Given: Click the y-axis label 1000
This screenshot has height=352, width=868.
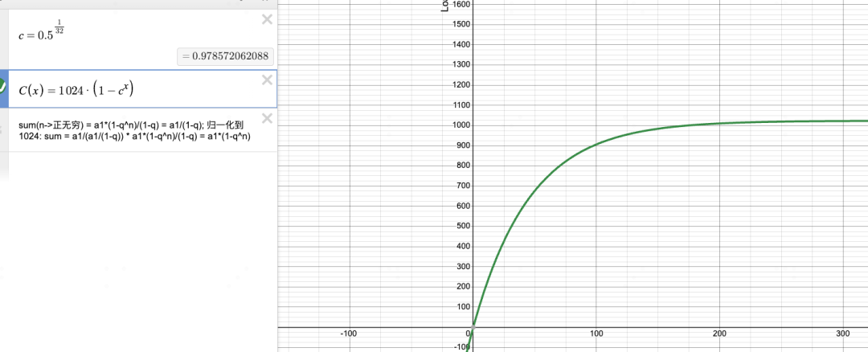Looking at the screenshot, I should [461, 125].
